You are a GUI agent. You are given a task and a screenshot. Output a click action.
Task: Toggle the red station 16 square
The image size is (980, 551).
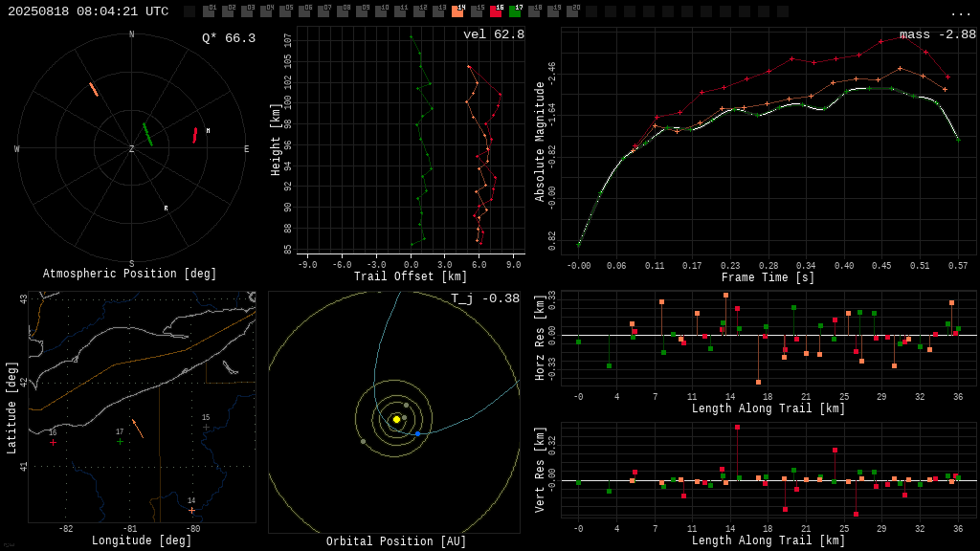(x=496, y=11)
